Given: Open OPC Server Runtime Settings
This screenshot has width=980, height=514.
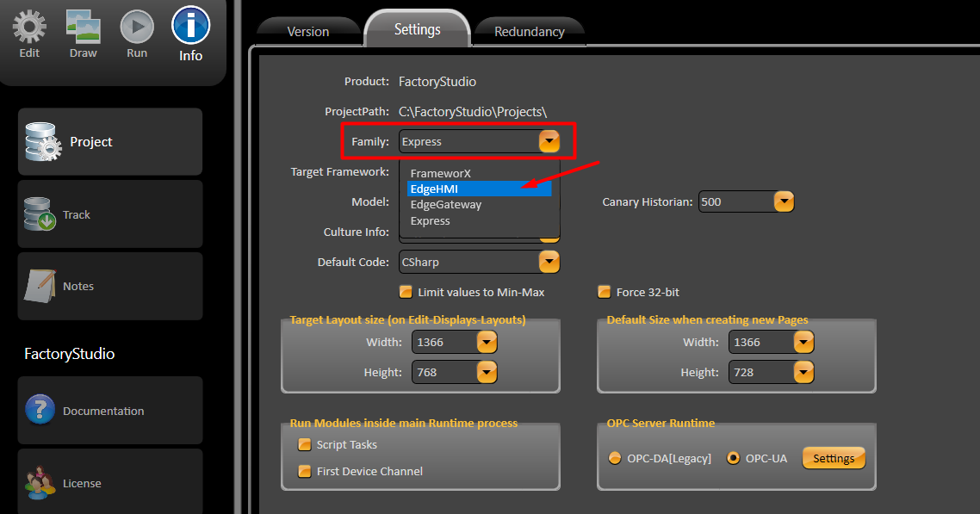Looking at the screenshot, I should (834, 458).
